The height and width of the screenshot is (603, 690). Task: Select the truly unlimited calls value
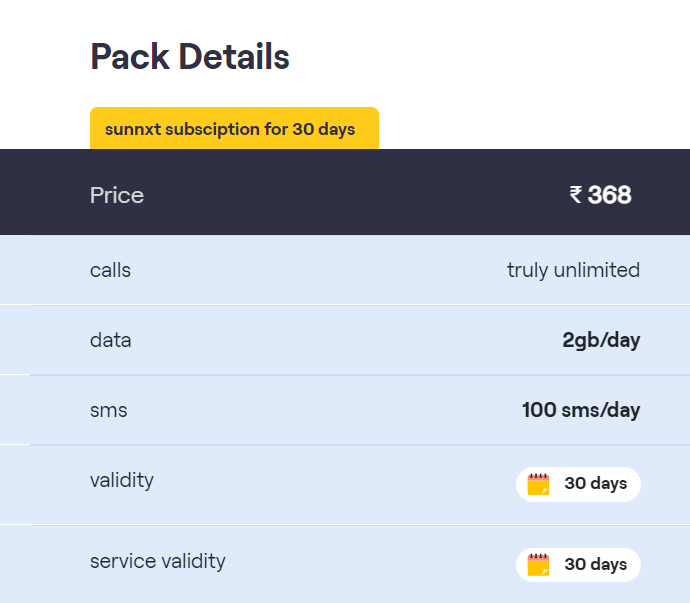point(573,270)
